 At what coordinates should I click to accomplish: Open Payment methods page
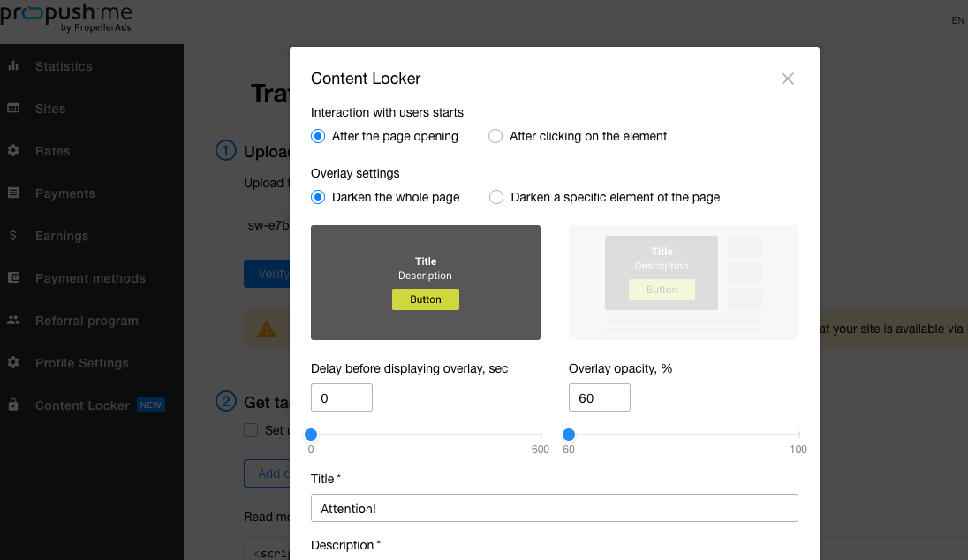(x=90, y=278)
